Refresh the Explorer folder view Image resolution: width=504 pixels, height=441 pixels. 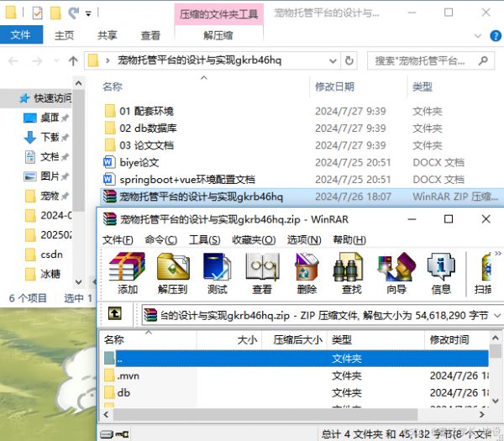[349, 60]
